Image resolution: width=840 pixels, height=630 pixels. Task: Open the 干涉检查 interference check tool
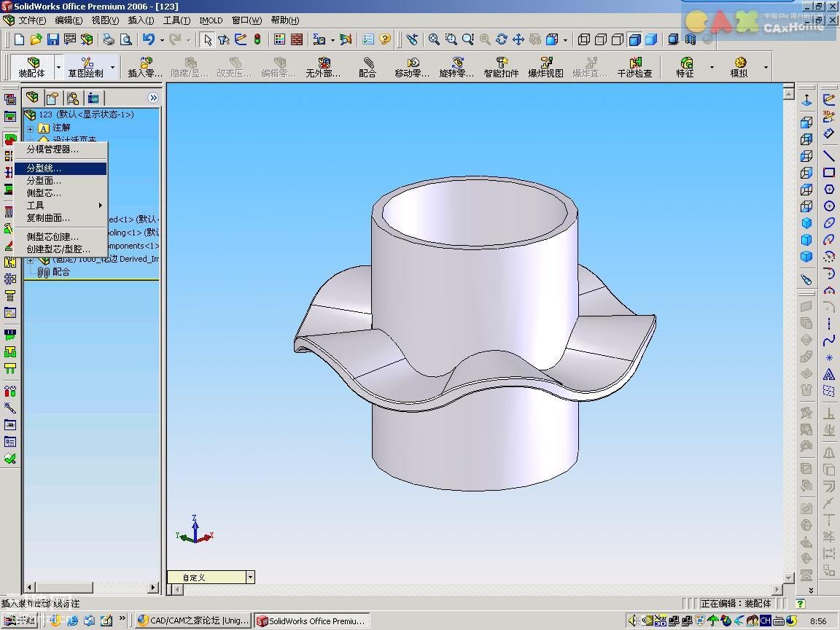click(x=634, y=67)
